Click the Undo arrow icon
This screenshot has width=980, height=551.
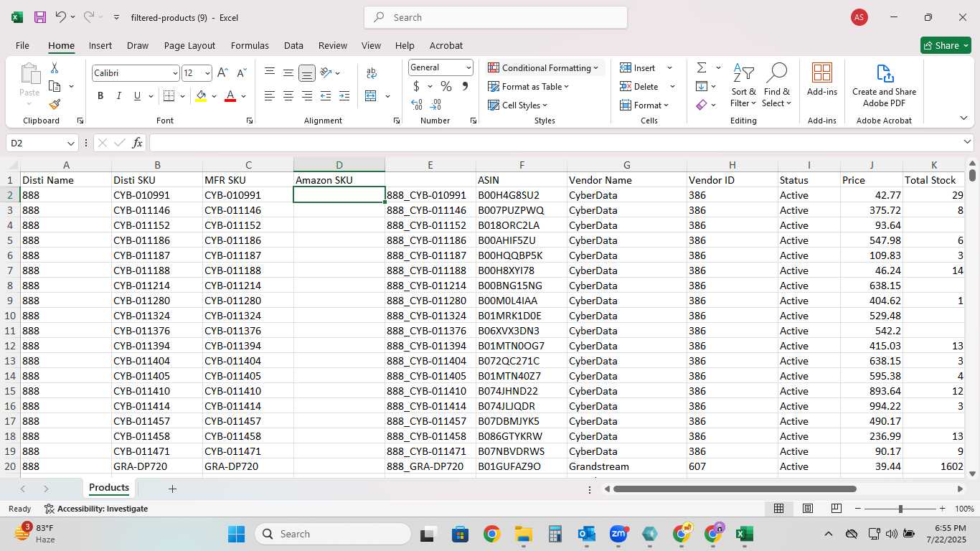pyautogui.click(x=61, y=17)
